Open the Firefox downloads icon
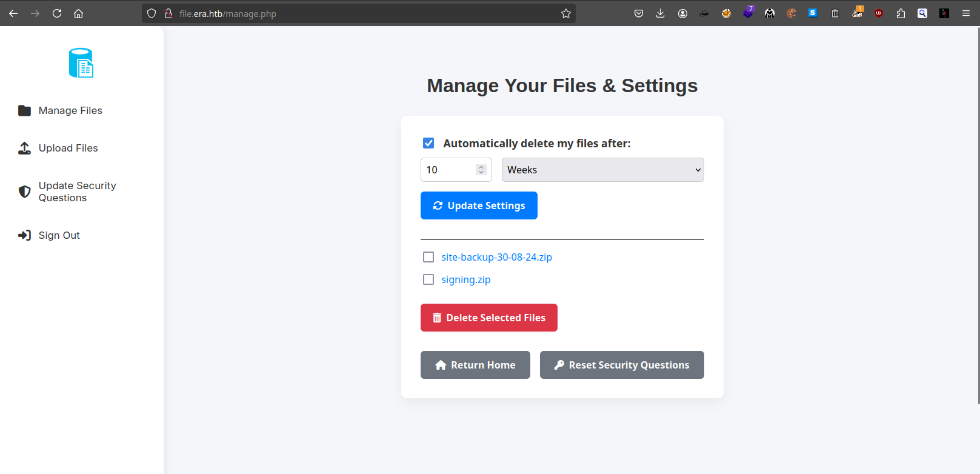Screen dimensions: 980x474 pos(661,13)
